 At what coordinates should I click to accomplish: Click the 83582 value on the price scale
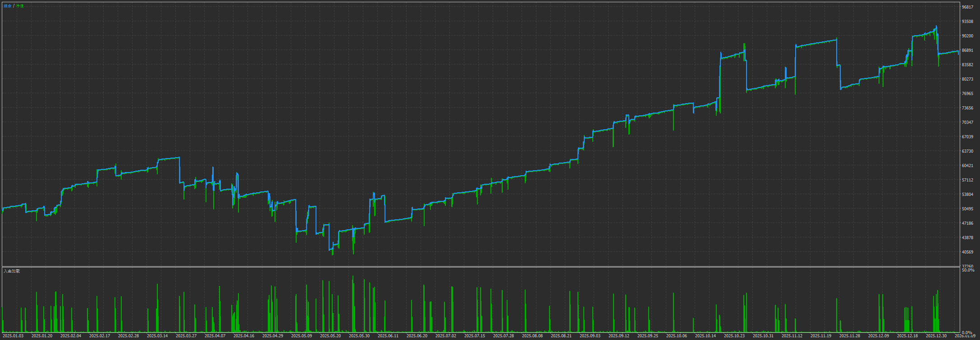click(x=967, y=65)
